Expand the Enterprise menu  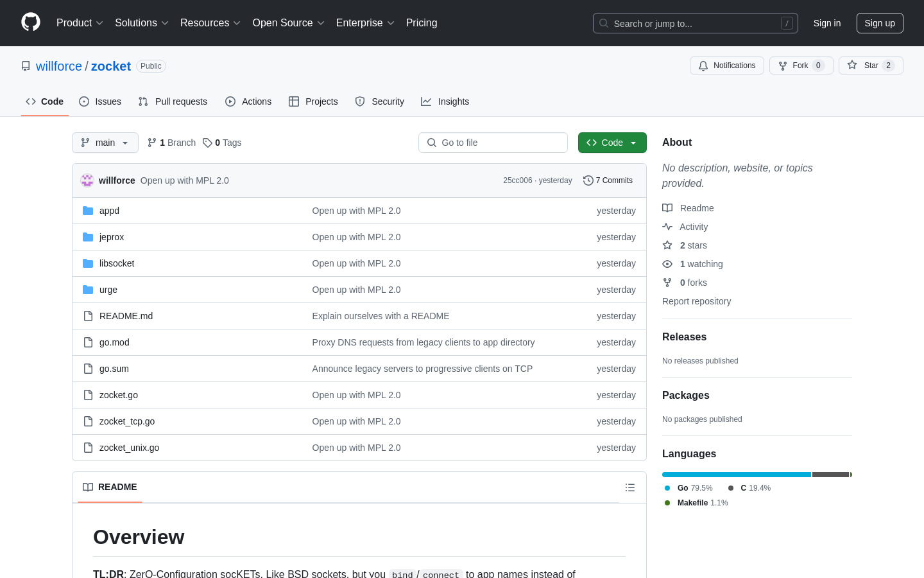(x=365, y=23)
